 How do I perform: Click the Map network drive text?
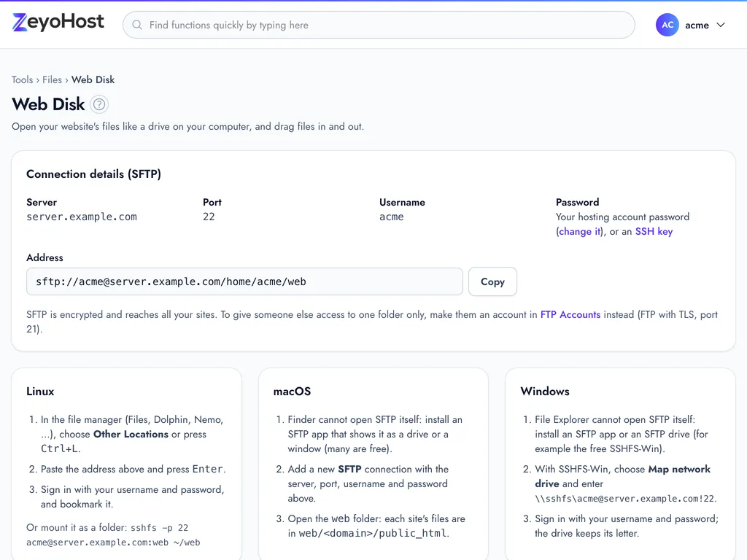[623, 476]
